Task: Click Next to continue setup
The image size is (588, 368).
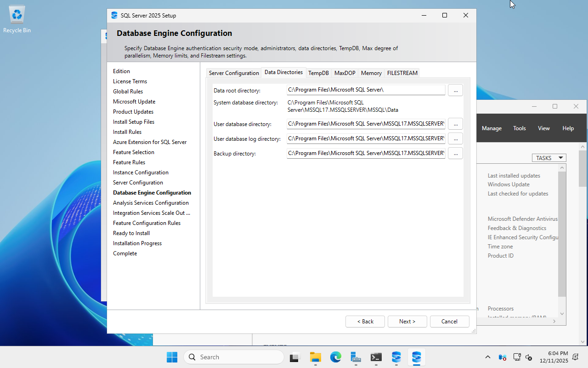Action: (407, 322)
